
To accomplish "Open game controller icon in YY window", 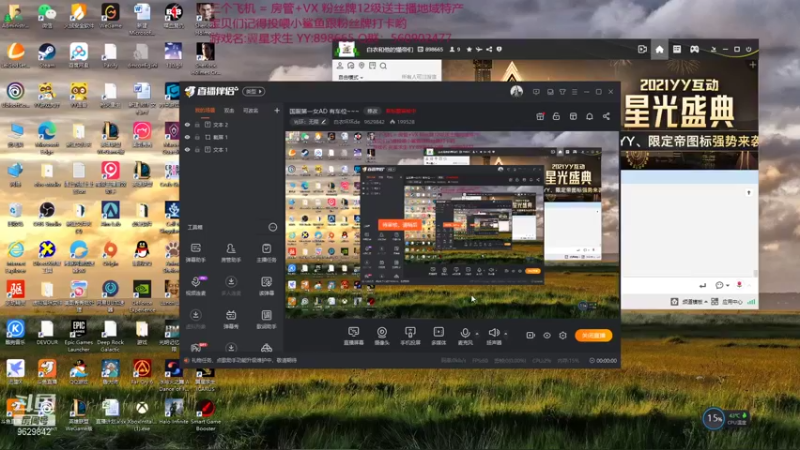I will pos(694,49).
